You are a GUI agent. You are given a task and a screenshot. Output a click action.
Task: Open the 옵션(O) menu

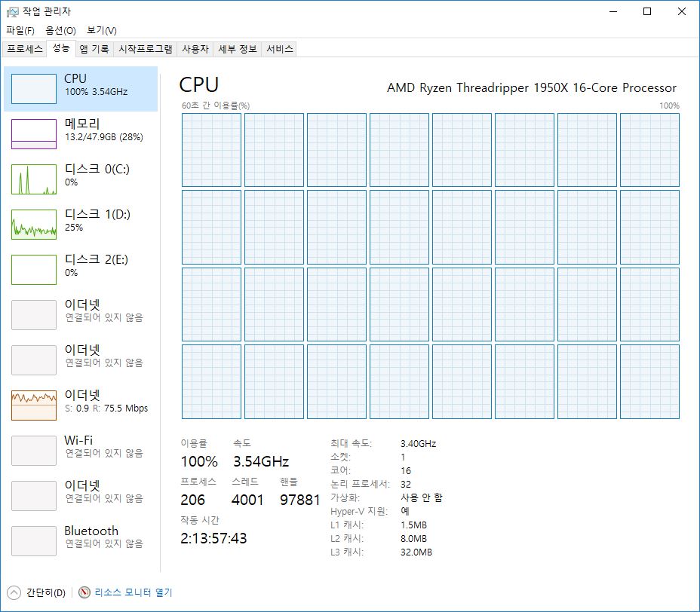pos(60,30)
